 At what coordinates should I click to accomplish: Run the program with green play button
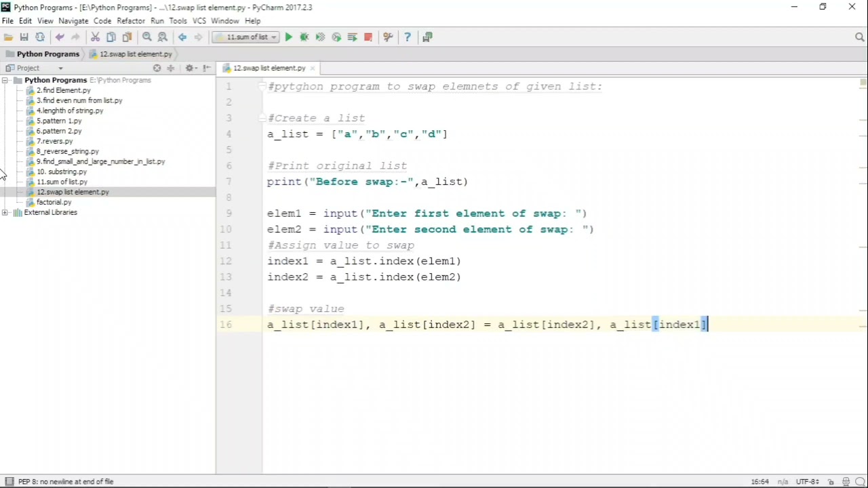pyautogui.click(x=288, y=37)
